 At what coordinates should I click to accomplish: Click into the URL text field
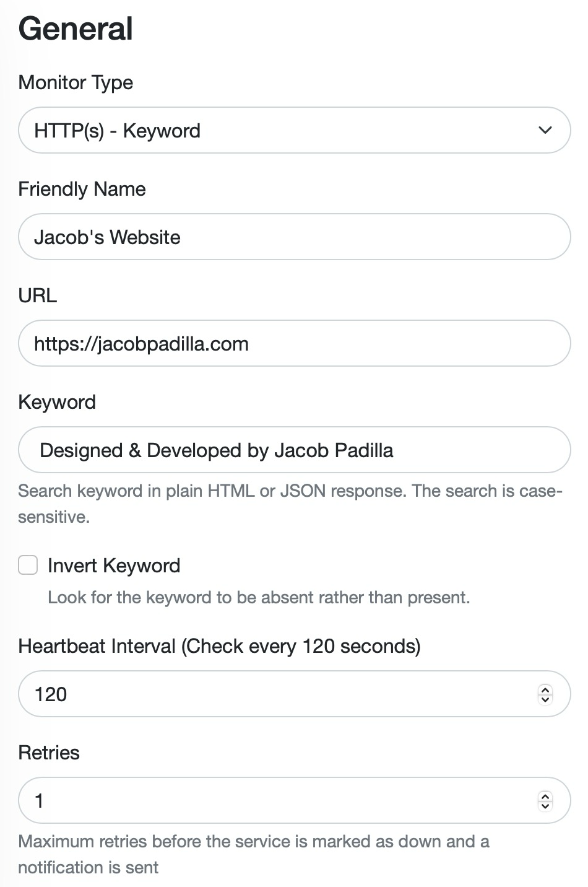294,344
